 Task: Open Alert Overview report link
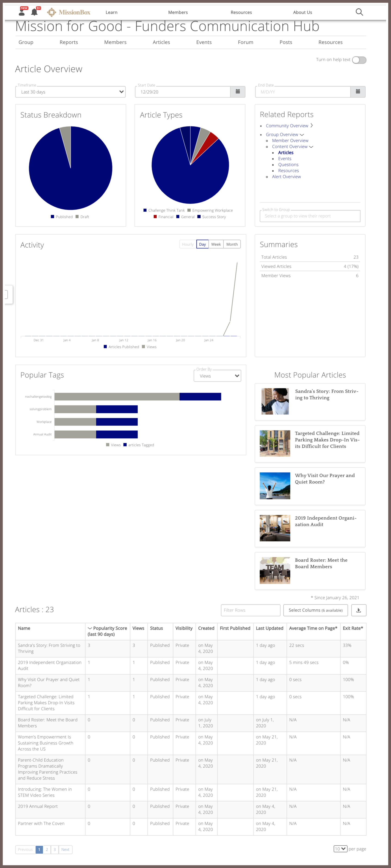[x=286, y=177]
